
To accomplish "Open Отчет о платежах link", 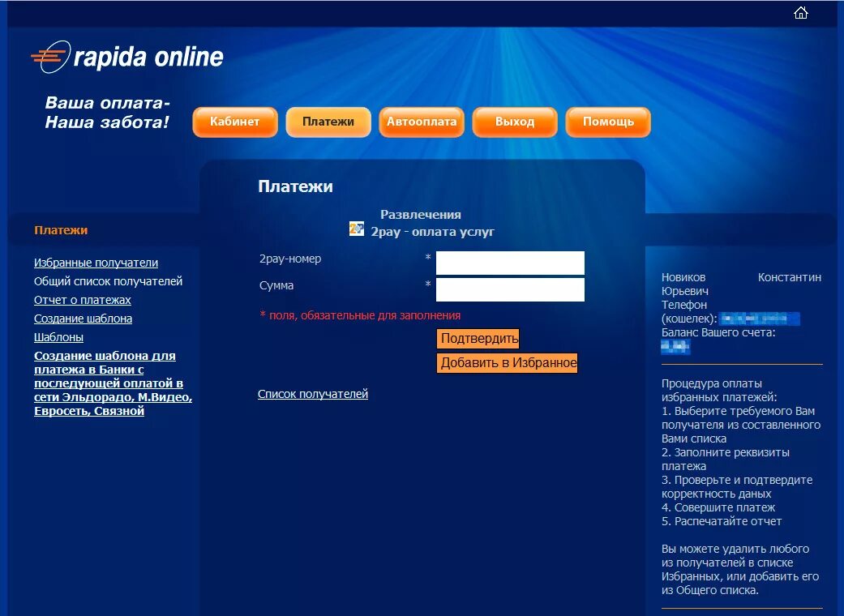I will click(83, 300).
